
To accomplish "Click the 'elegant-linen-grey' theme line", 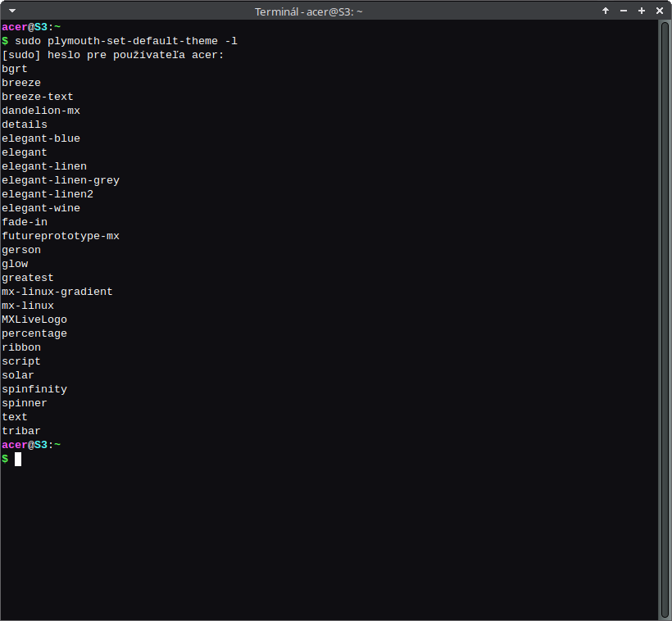I will tap(61, 180).
